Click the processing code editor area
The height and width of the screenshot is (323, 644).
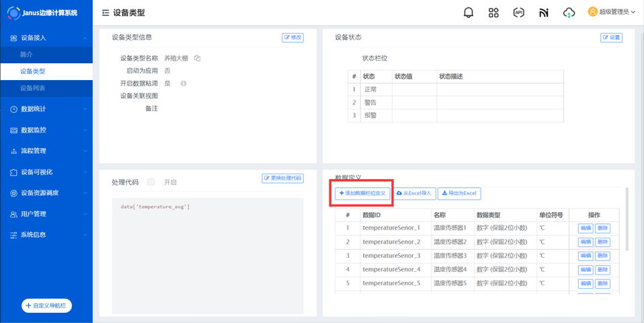[x=208, y=256]
